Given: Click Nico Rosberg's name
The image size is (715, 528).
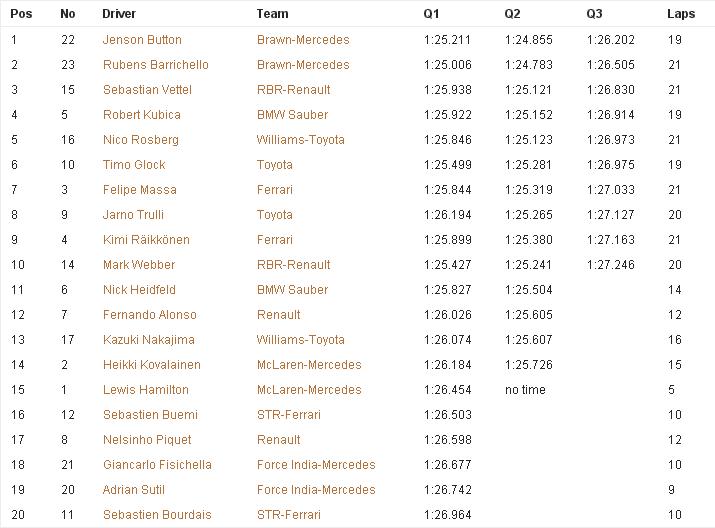Looking at the screenshot, I should (x=140, y=140).
